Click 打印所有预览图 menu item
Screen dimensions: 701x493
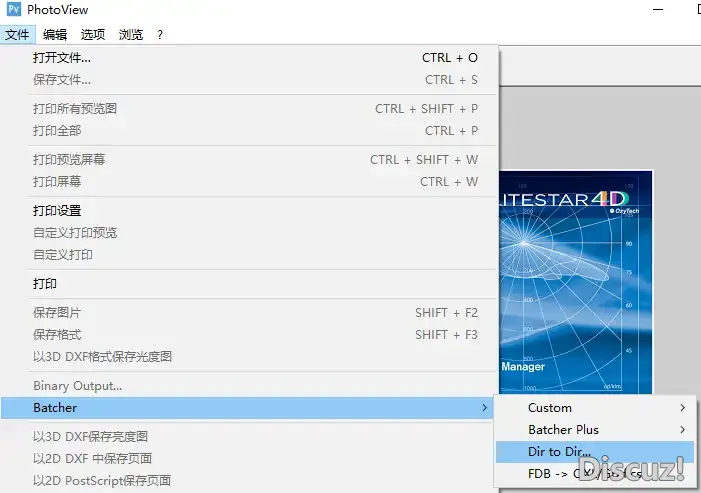[255, 109]
